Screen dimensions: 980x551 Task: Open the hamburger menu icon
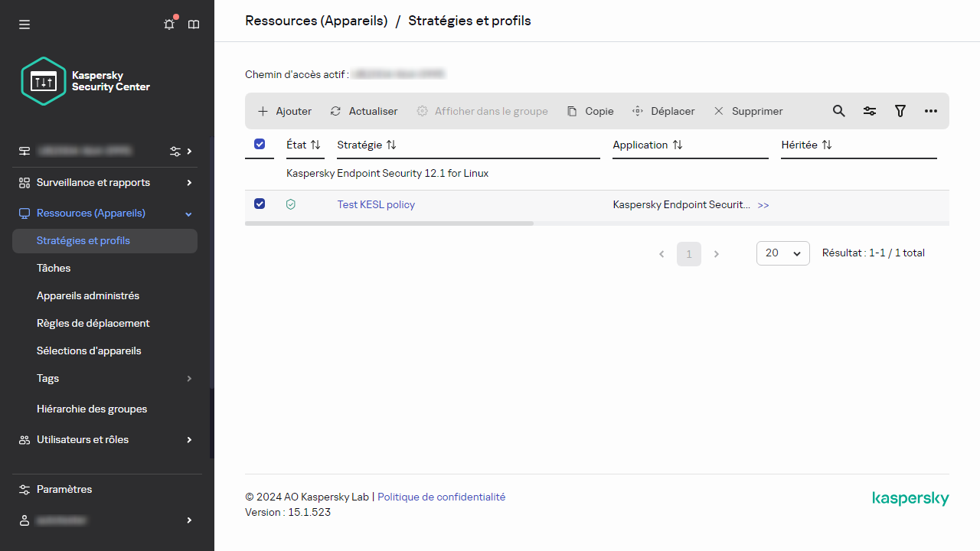tap(24, 24)
